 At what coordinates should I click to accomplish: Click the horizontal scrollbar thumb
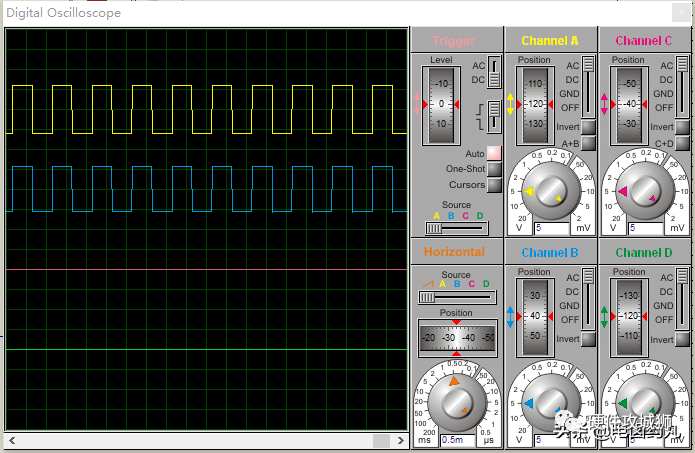click(381, 441)
